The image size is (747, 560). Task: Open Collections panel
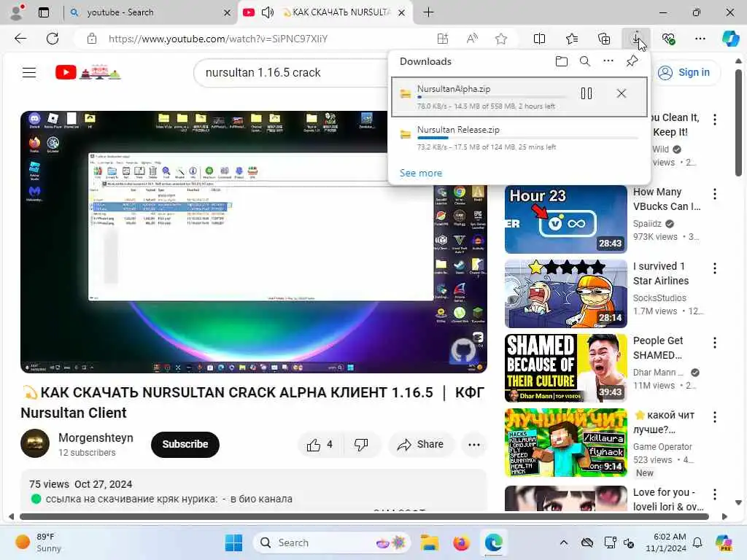[604, 39]
